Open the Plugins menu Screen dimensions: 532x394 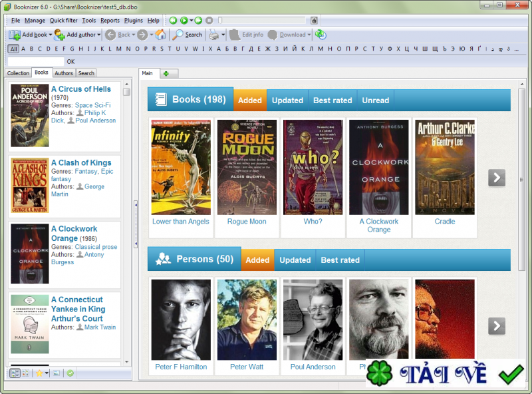pos(134,20)
